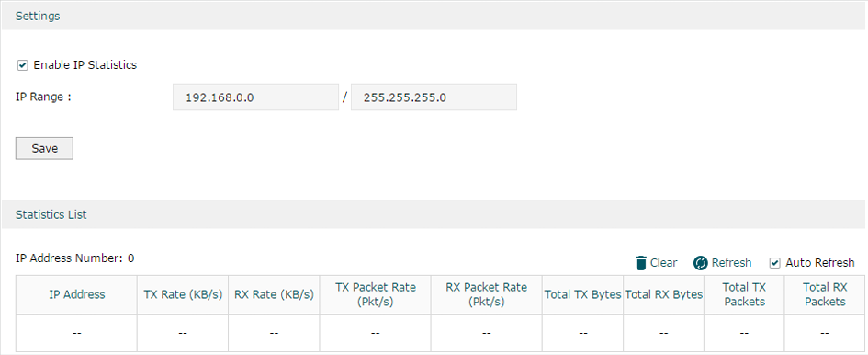Click the Clear text link

click(x=663, y=263)
